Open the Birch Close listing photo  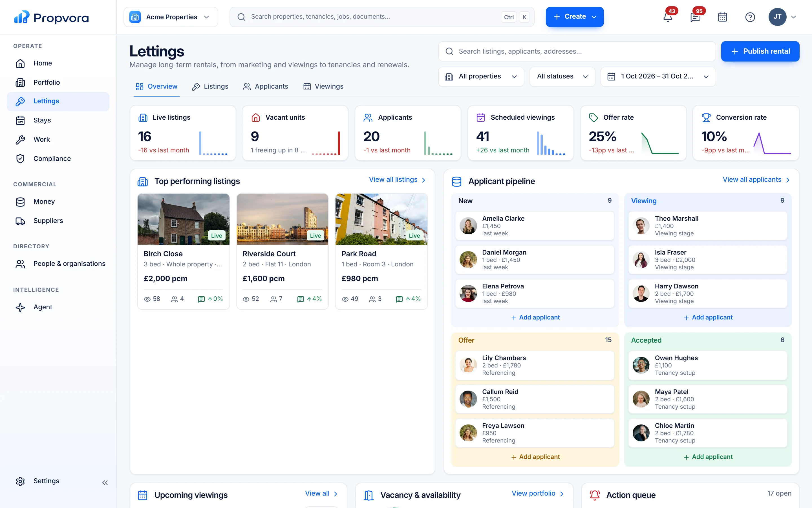[184, 219]
